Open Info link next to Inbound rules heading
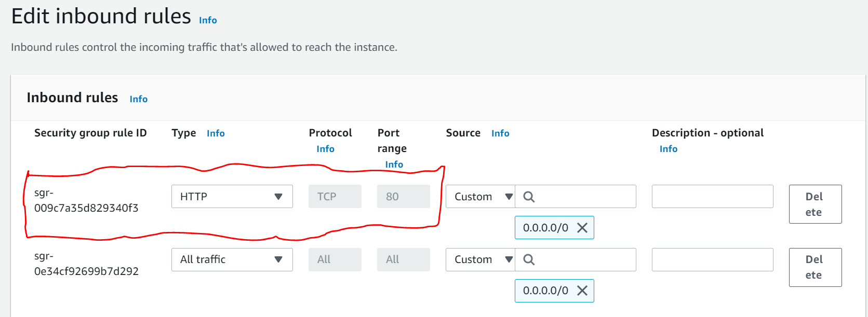Viewport: 868px width, 317px height. pos(139,99)
